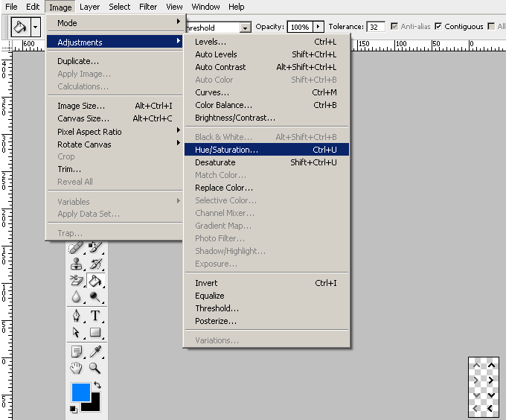Choose Hue/Saturation from Adjustments submenu
The height and width of the screenshot is (420, 506).
226,150
